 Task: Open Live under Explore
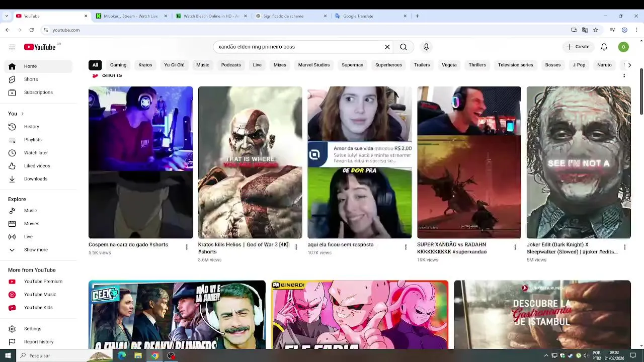click(37, 237)
